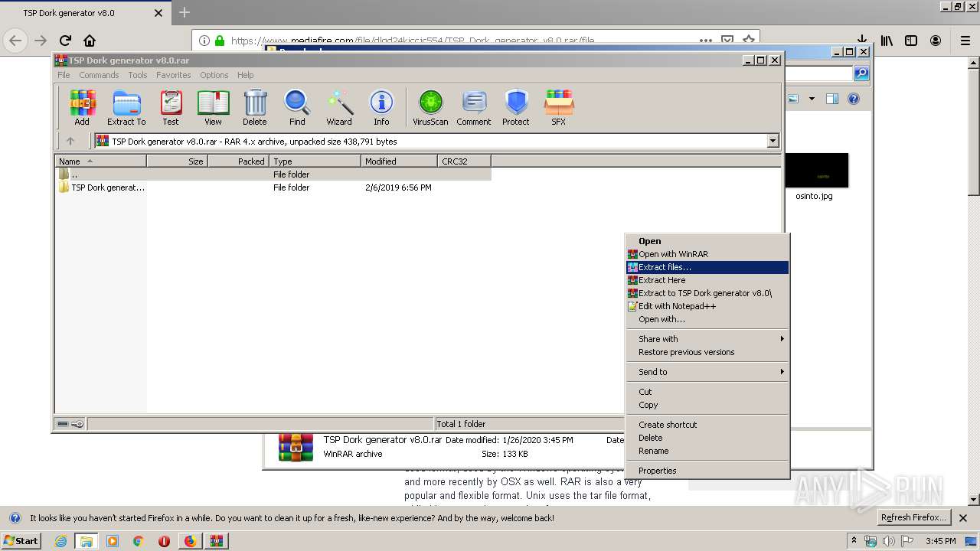Click the Delete trash can icon

(x=255, y=108)
